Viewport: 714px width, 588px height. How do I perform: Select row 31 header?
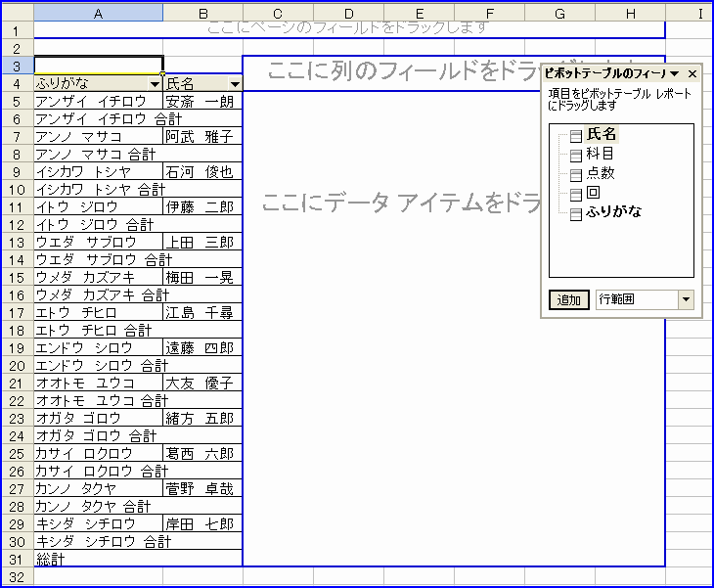point(17,560)
